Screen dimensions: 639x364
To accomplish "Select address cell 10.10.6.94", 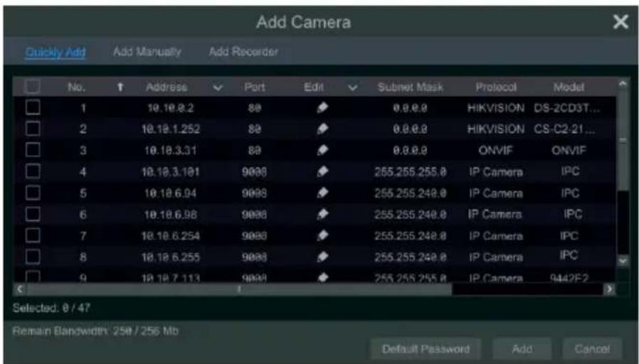I will pyautogui.click(x=170, y=193).
